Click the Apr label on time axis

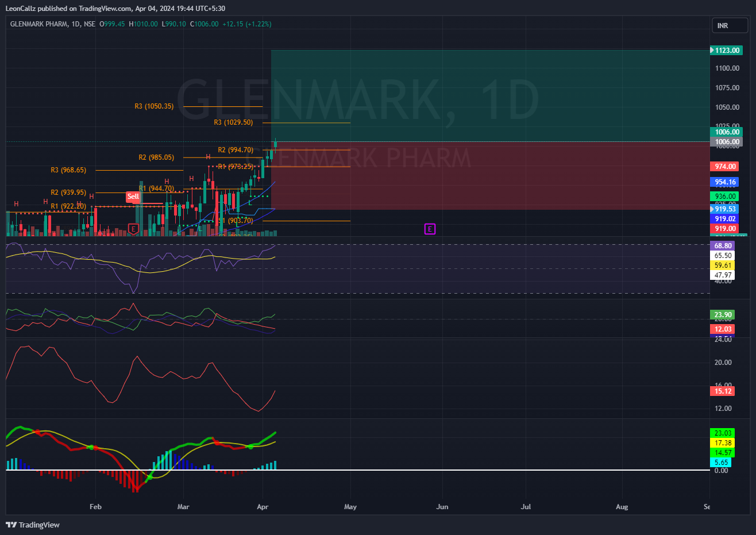[x=263, y=507]
